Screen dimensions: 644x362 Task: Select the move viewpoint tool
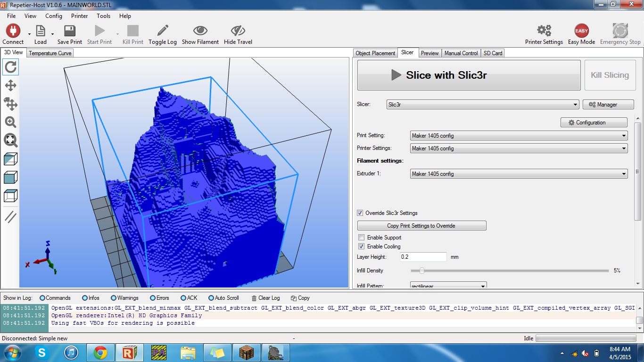[10, 85]
